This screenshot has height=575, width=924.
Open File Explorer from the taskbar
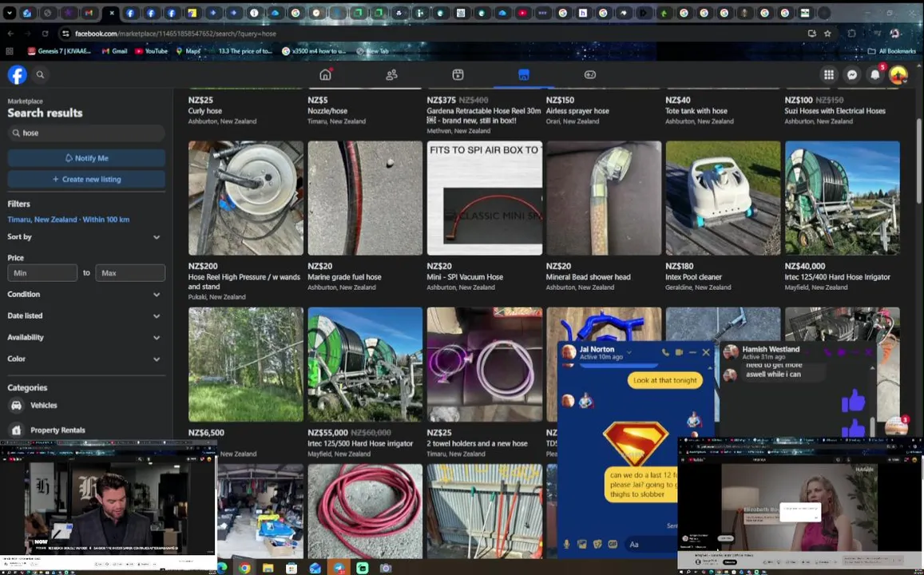pyautogui.click(x=268, y=568)
